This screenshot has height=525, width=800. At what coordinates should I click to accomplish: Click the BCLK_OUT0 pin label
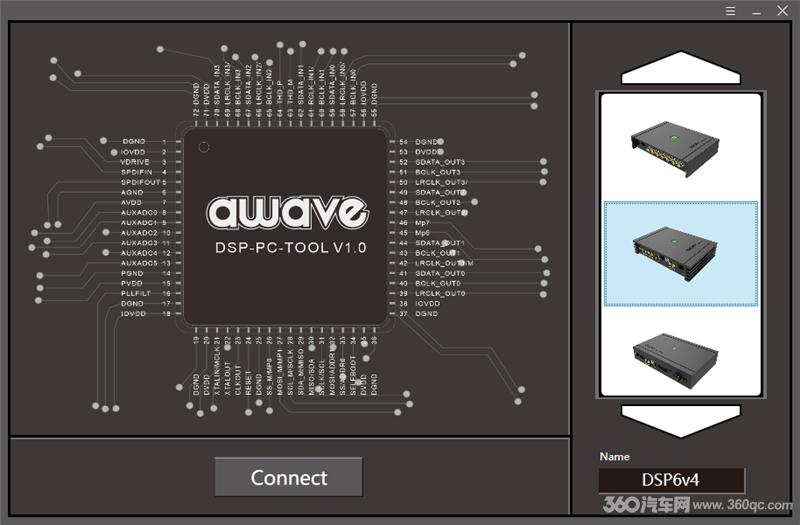click(x=438, y=283)
